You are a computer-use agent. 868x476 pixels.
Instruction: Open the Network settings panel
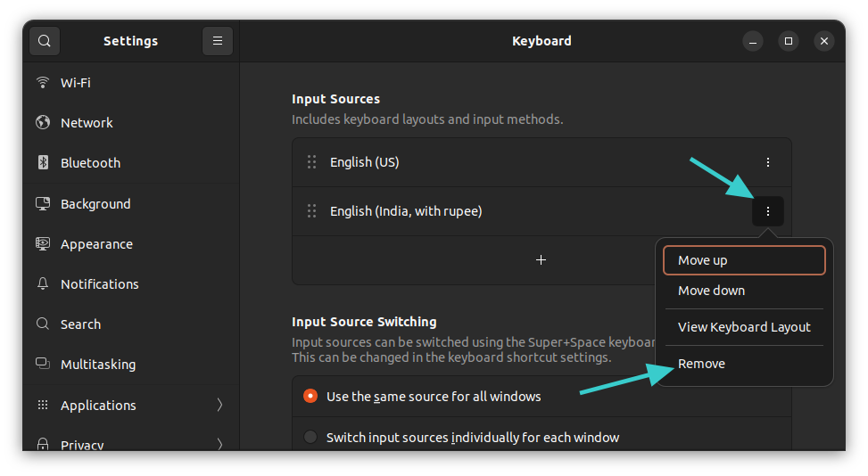click(x=87, y=123)
